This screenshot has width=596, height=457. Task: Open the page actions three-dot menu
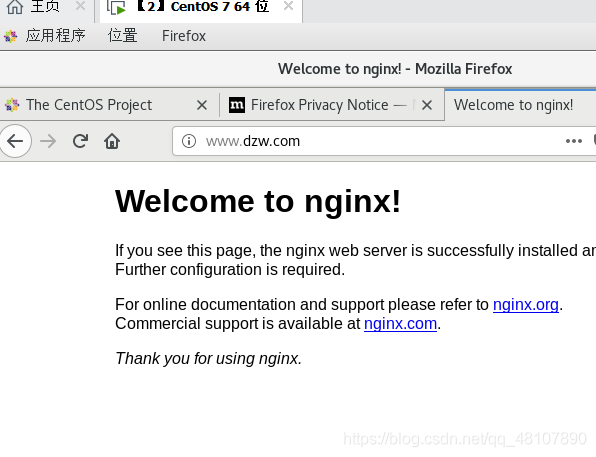coord(574,141)
